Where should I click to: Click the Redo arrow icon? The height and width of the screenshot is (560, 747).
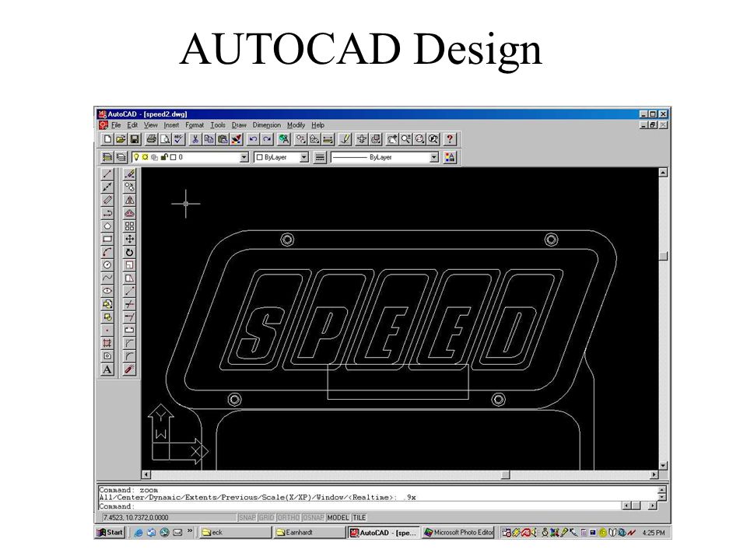click(x=267, y=139)
